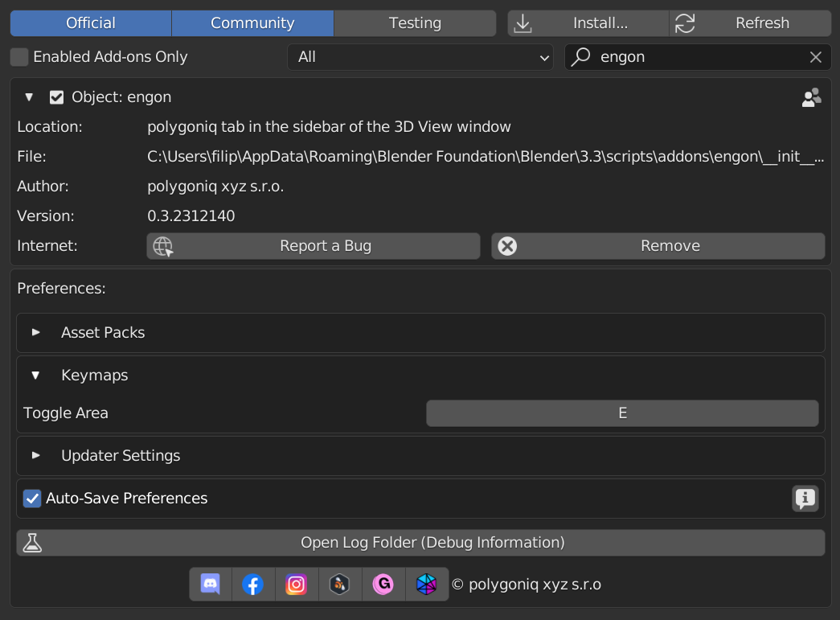Click the info icon beside Auto-Save Preferences
This screenshot has width=840, height=620.
click(804, 499)
